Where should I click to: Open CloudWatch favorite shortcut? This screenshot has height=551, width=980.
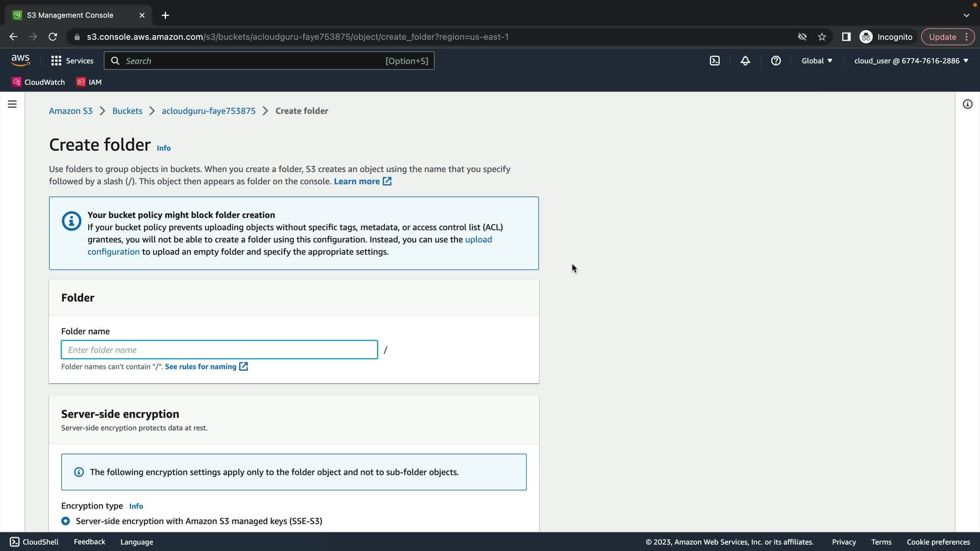[x=39, y=82]
